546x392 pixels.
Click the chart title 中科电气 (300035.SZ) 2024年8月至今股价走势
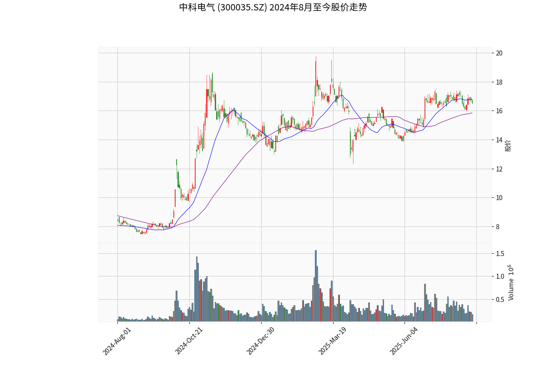pos(273,7)
